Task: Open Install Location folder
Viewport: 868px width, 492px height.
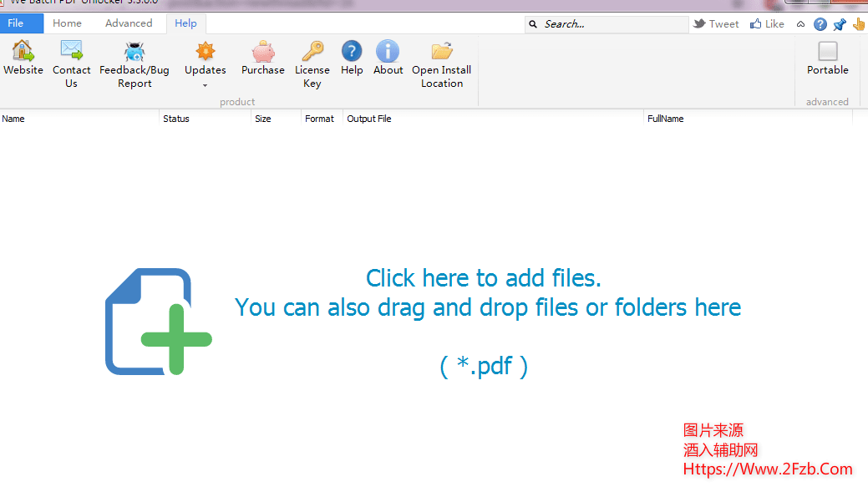Action: pos(441,53)
